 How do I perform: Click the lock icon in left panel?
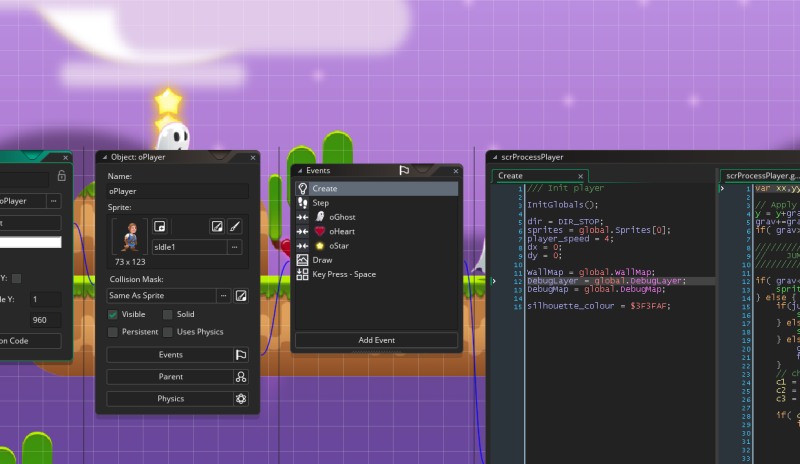coord(62,176)
